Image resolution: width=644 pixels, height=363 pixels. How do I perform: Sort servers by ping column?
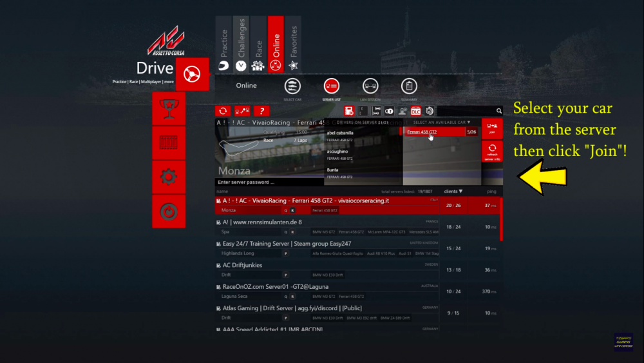(491, 191)
